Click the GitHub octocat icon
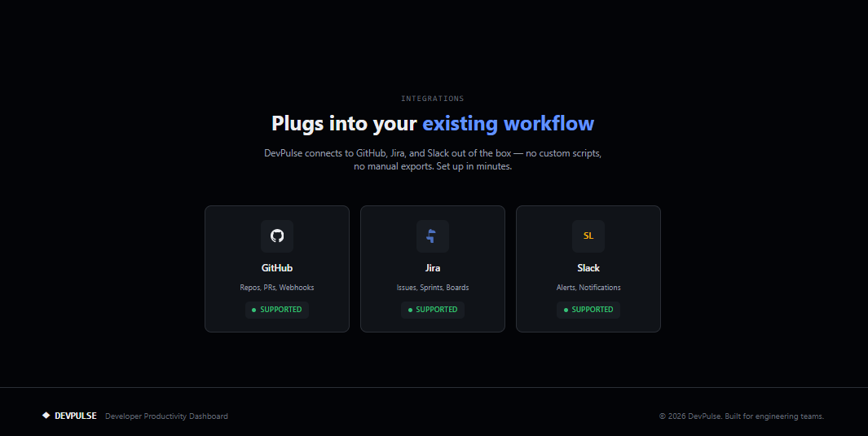 coord(277,236)
